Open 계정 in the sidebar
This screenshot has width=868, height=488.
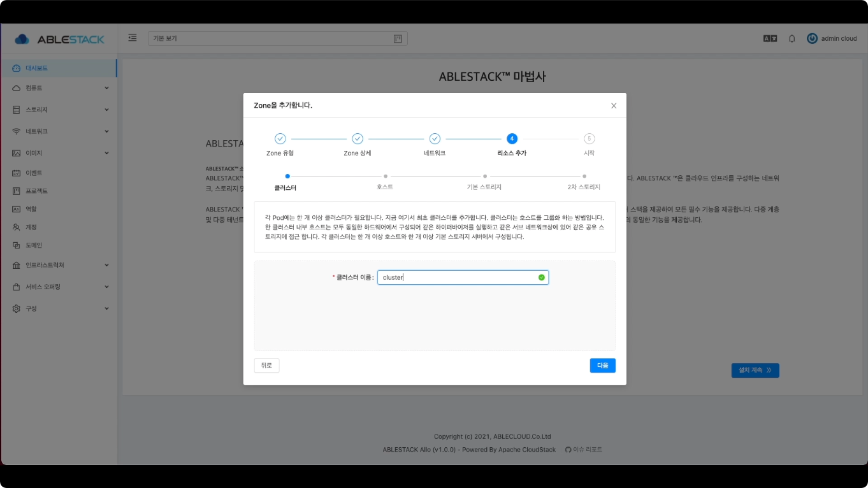coord(59,227)
